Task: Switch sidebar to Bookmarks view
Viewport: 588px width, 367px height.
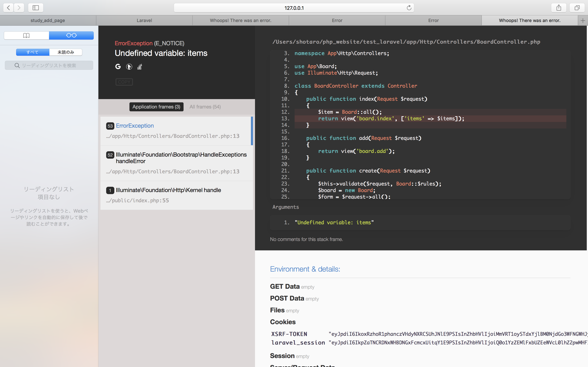Action: coord(27,35)
